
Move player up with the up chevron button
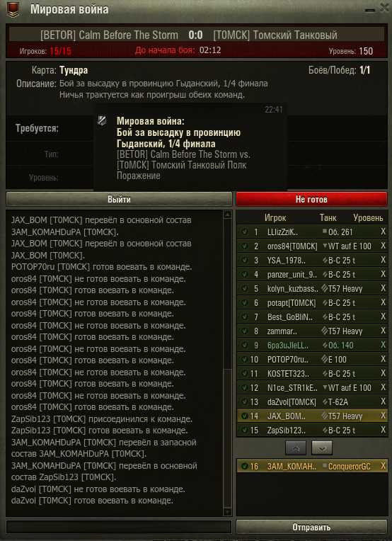(x=296, y=448)
